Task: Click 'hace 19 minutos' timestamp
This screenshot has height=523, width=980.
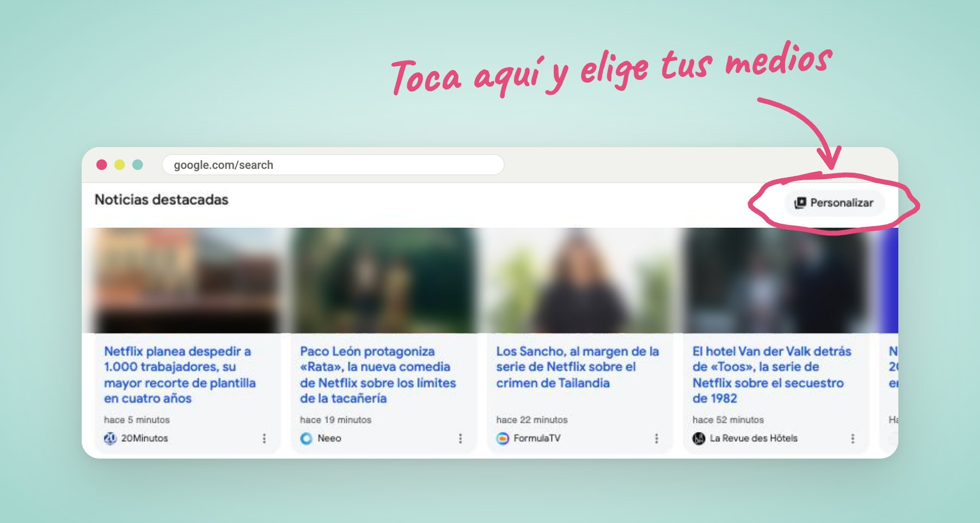Action: click(335, 419)
